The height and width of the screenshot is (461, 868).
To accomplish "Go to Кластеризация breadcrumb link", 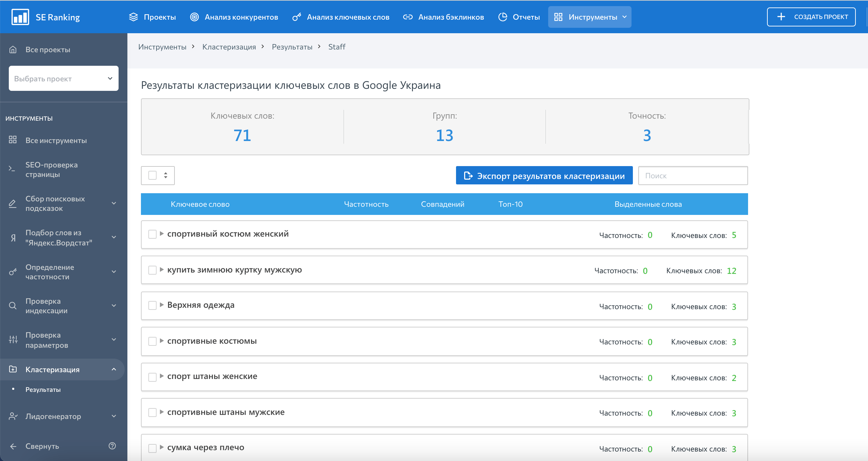I will tap(229, 47).
